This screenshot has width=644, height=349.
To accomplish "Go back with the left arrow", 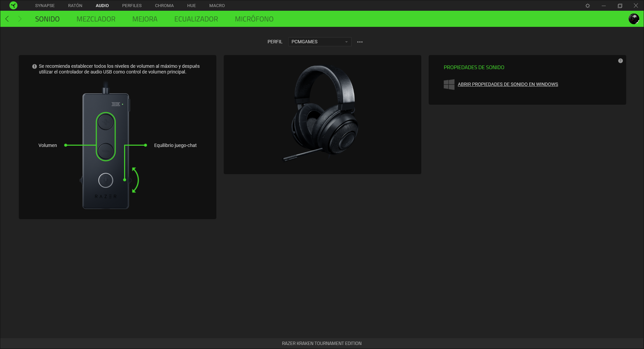I will point(7,19).
